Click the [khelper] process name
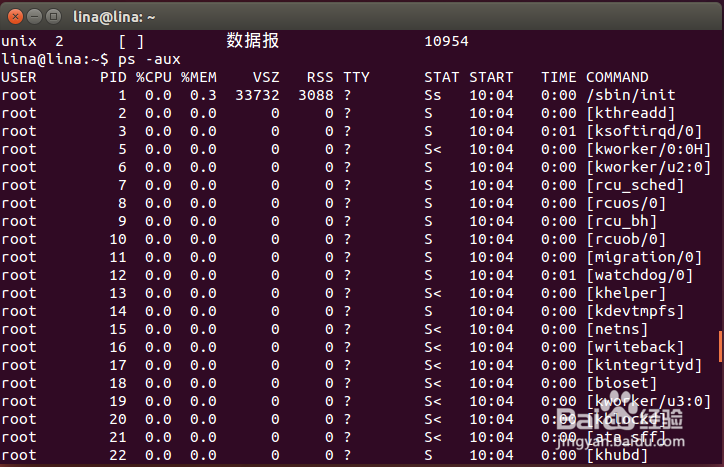Image resolution: width=724 pixels, height=467 pixels. pyautogui.click(x=626, y=293)
